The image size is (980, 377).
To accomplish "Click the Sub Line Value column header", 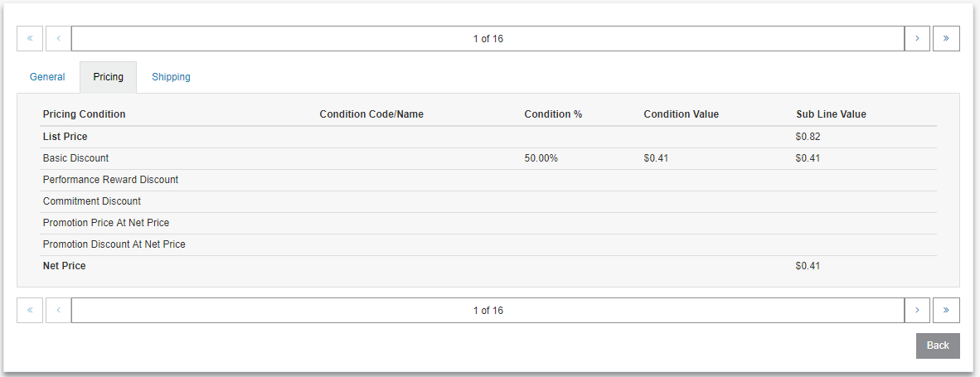I will coord(831,114).
